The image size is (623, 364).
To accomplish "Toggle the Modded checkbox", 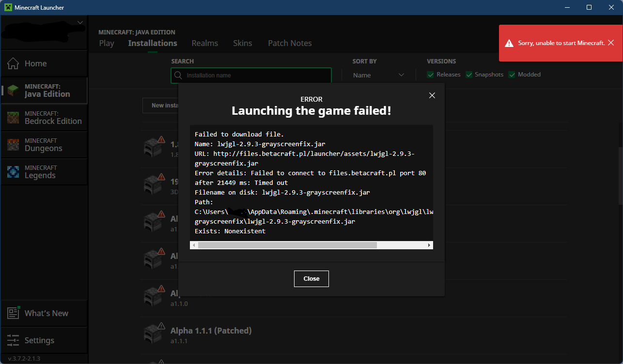I will point(512,75).
